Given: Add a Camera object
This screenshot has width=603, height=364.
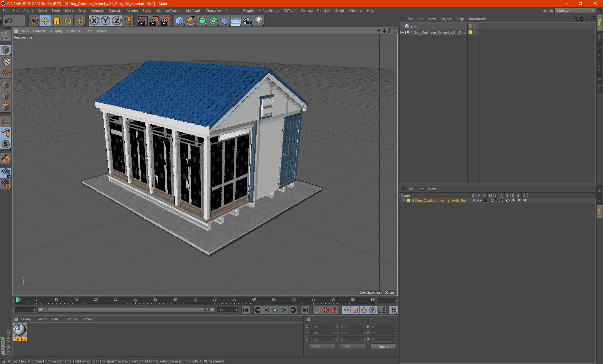Looking at the screenshot, I should click(x=247, y=21).
